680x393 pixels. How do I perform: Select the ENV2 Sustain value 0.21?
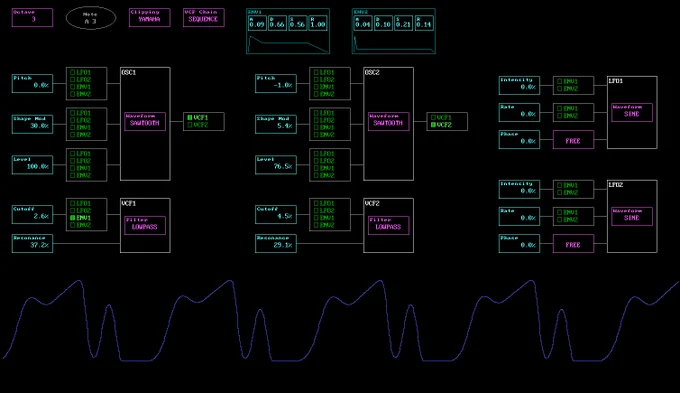coord(403,23)
